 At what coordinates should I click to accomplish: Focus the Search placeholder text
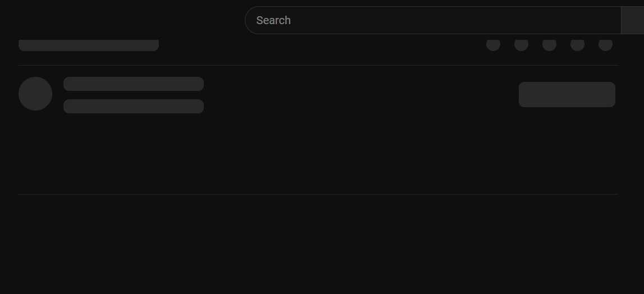click(x=273, y=20)
